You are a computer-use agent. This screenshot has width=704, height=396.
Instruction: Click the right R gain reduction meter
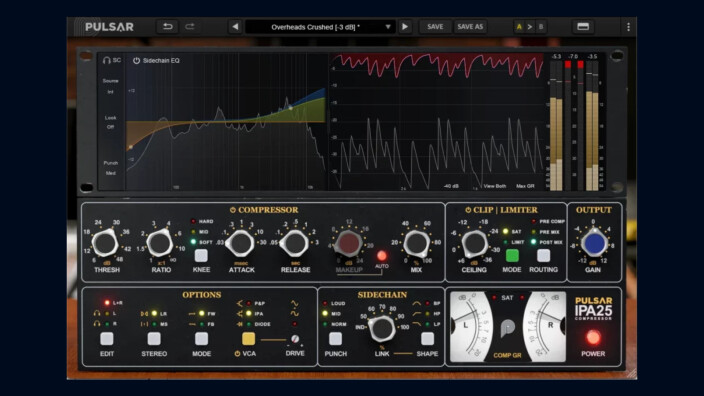(x=546, y=327)
